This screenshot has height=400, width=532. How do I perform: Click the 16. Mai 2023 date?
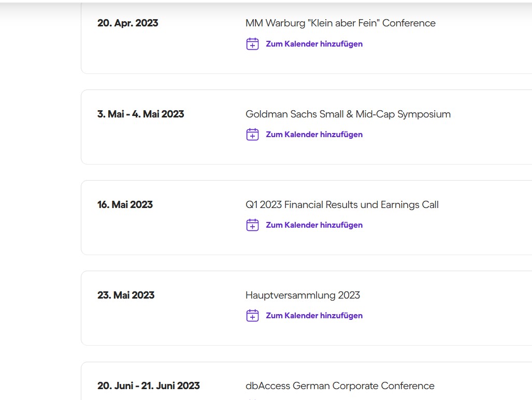point(125,205)
